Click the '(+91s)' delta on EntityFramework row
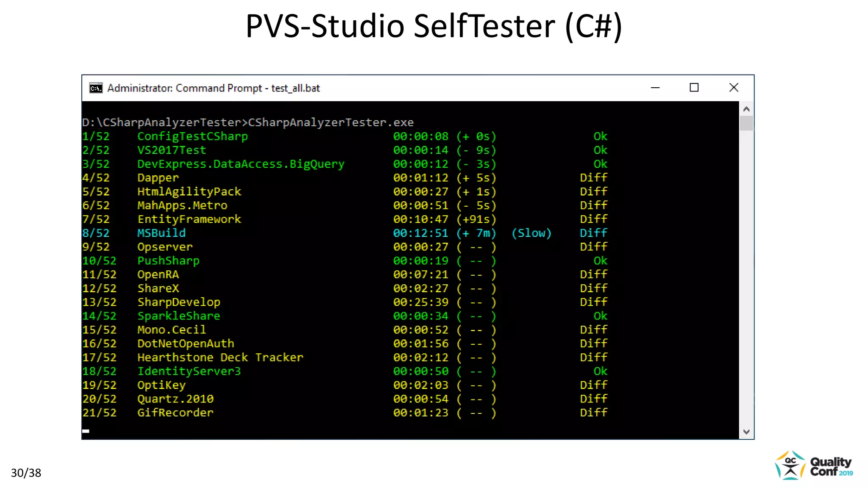Viewport: 868px width, 488px height. pyautogui.click(x=476, y=219)
